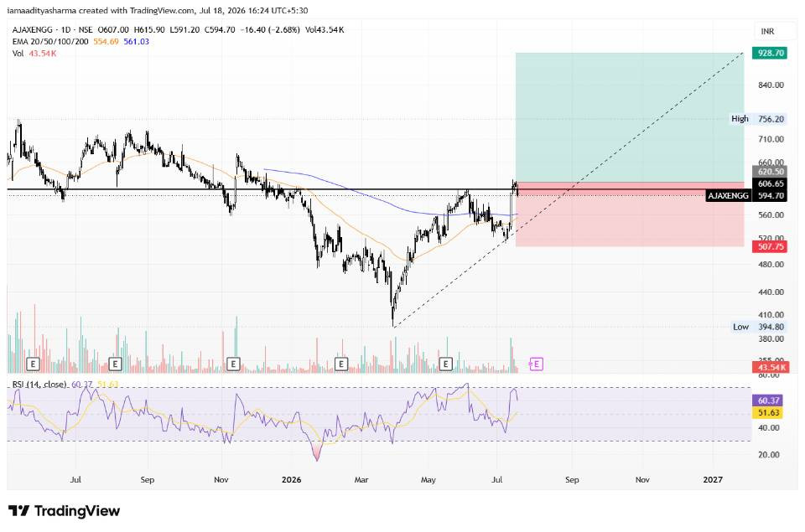
Task: Click the yellow 51.63 RSI axis label
Action: click(x=769, y=412)
